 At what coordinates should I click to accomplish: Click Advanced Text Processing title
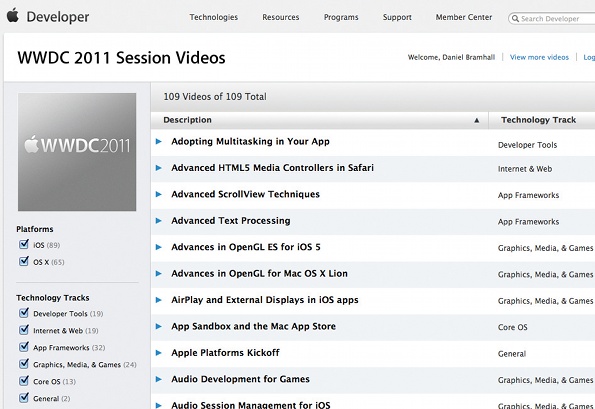click(231, 220)
